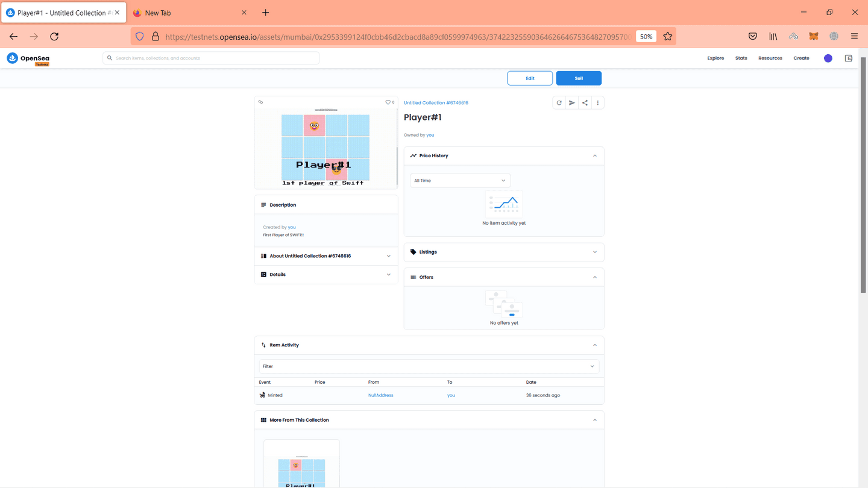Viewport: 868px width, 488px height.
Task: Click Create in the header
Action: pyautogui.click(x=801, y=58)
